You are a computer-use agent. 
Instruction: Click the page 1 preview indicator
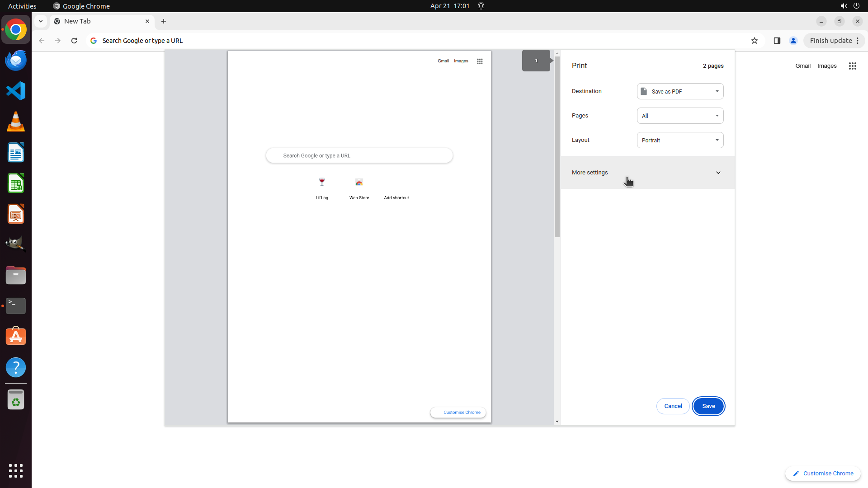(x=536, y=61)
